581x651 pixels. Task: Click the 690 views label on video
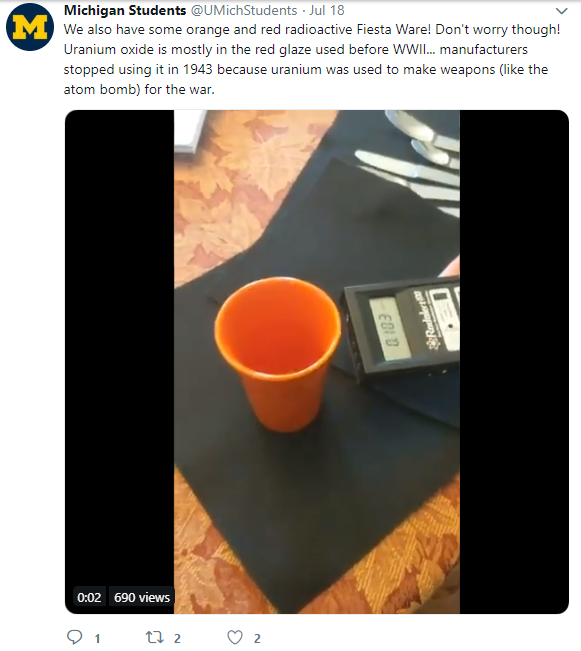[142, 597]
